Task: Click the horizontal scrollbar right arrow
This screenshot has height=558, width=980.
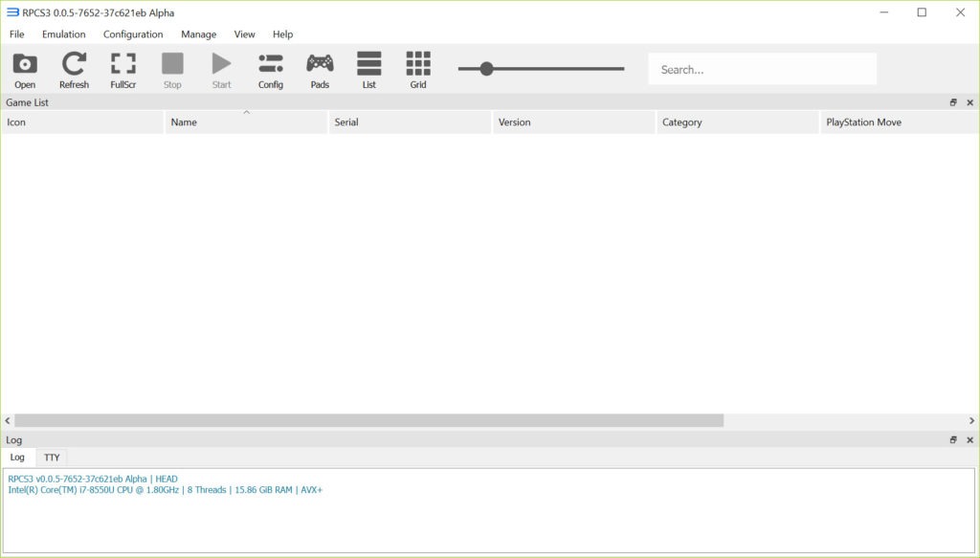Action: (x=972, y=420)
